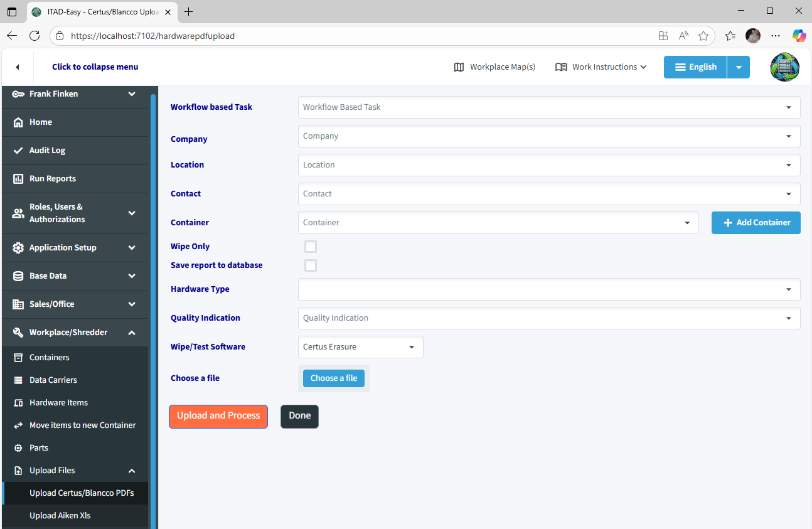
Task: Enable the Wipe Only checkbox
Action: (x=311, y=247)
